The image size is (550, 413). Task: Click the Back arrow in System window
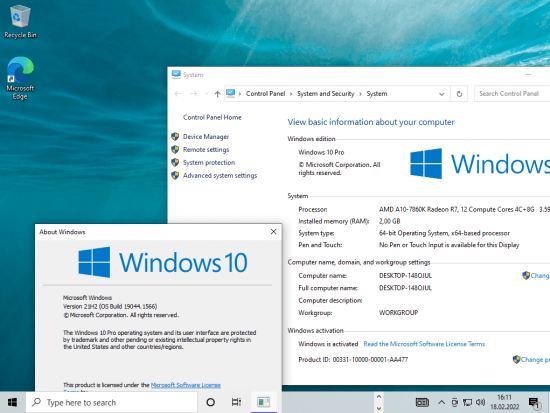click(x=178, y=94)
